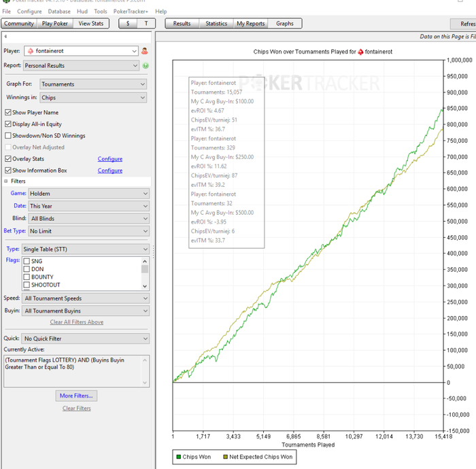Viewport: 476px width, 469px height.
Task: Click the Net Expected Chips Won legend marker
Action: [x=225, y=457]
